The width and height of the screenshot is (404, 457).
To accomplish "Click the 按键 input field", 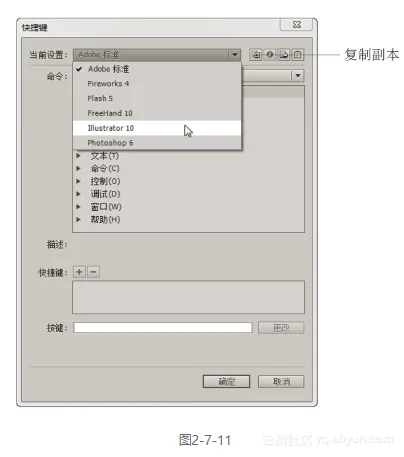I will (x=163, y=328).
